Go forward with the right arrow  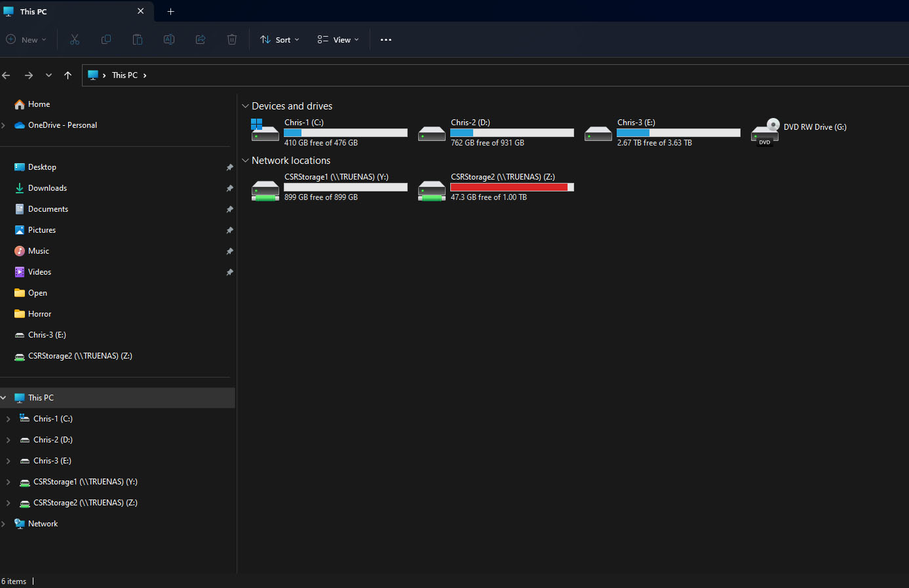tap(29, 75)
